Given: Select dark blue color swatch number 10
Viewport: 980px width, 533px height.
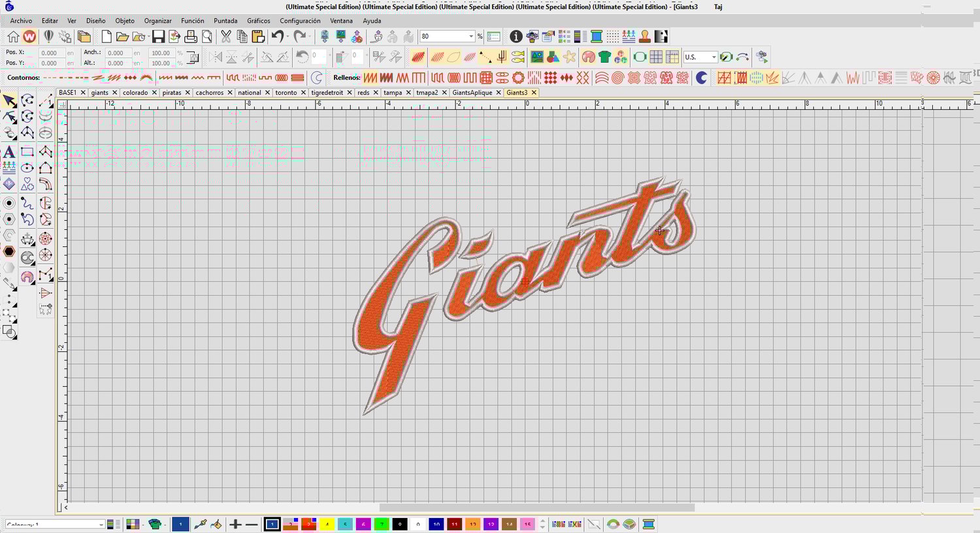Looking at the screenshot, I should point(436,524).
